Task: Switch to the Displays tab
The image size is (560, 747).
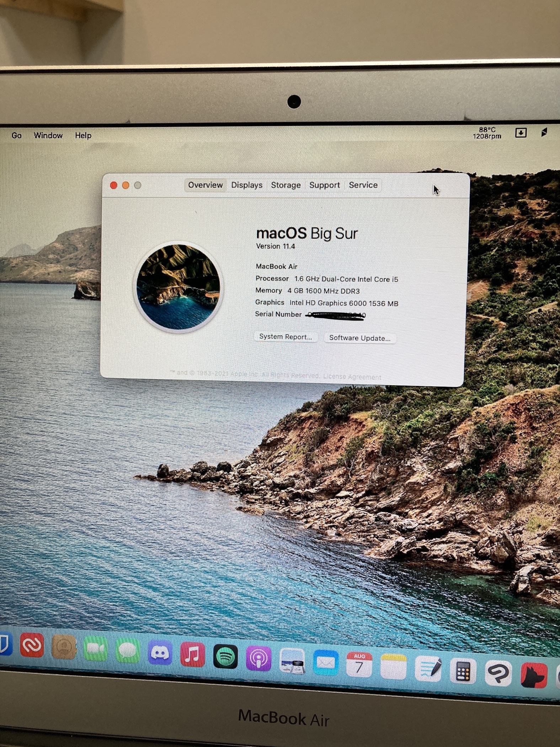Action: [247, 185]
